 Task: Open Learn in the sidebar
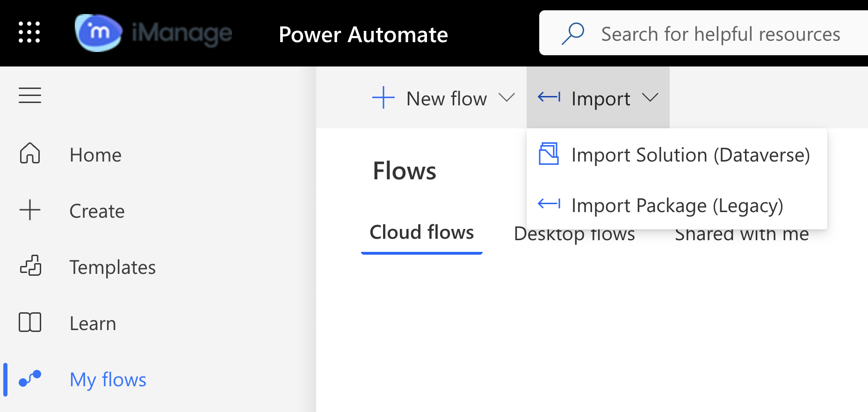click(x=93, y=324)
